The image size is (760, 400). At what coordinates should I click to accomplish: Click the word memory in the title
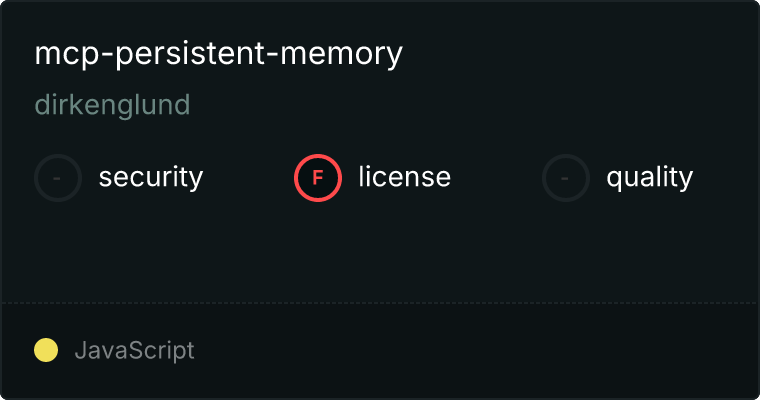coord(342,56)
